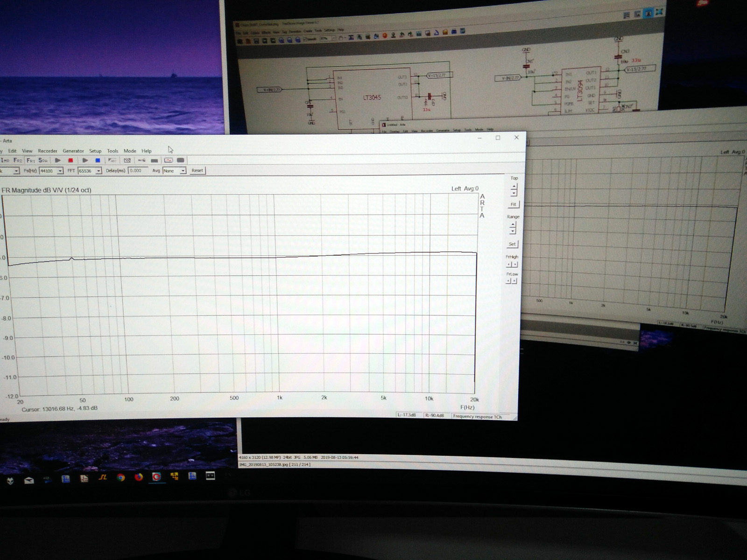Decrease the Range with down arrow

[x=513, y=231]
